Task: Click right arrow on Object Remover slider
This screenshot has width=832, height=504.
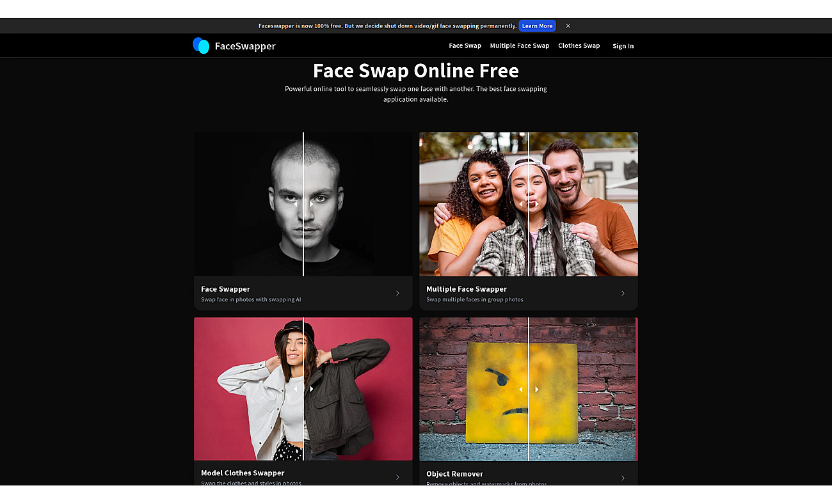Action: pyautogui.click(x=537, y=389)
